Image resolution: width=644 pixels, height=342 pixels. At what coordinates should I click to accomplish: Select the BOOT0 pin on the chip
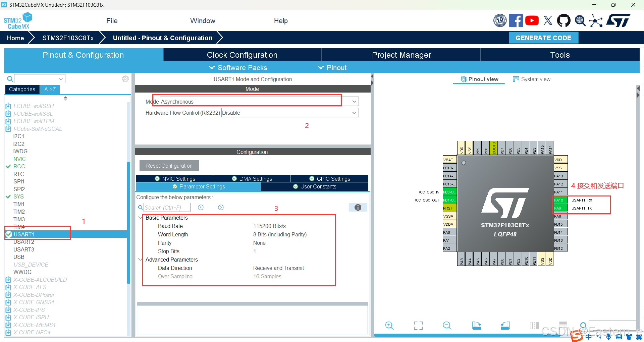[x=493, y=148]
